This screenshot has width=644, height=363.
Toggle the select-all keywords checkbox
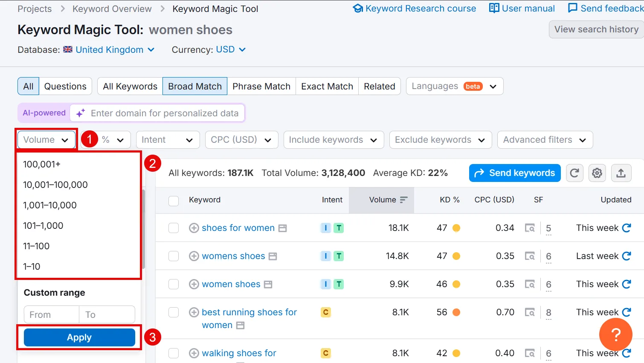(x=174, y=201)
